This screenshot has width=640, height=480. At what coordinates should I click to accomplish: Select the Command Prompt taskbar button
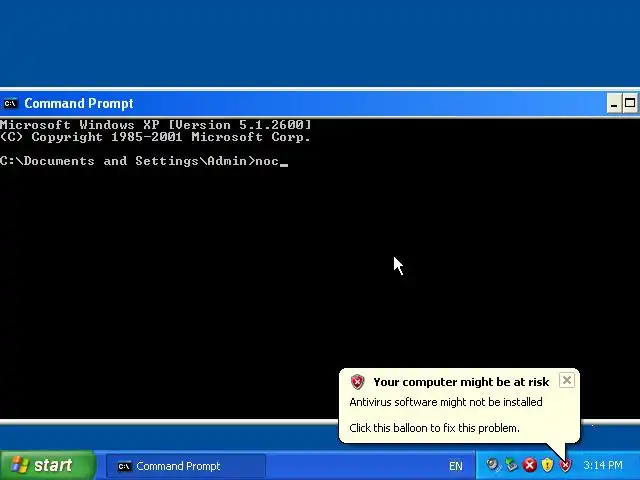tap(186, 466)
